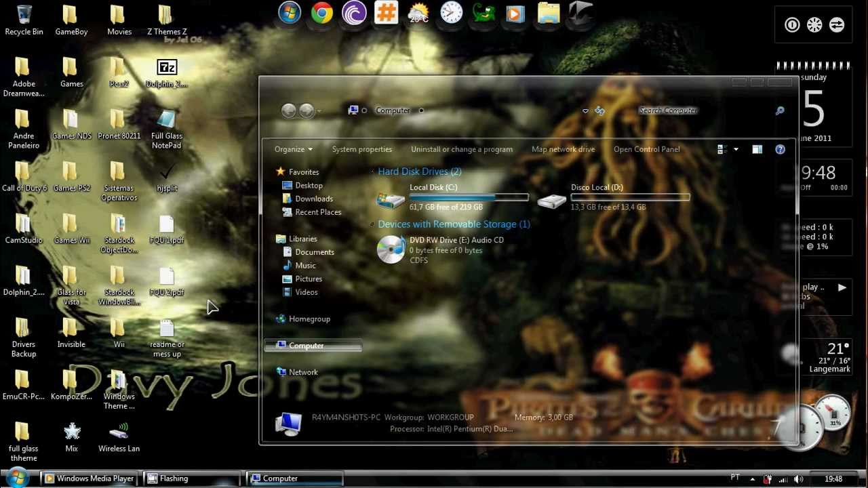This screenshot has width=868, height=488.
Task: Select the Dolphin 7z archive on desktop
Action: pyautogui.click(x=167, y=73)
